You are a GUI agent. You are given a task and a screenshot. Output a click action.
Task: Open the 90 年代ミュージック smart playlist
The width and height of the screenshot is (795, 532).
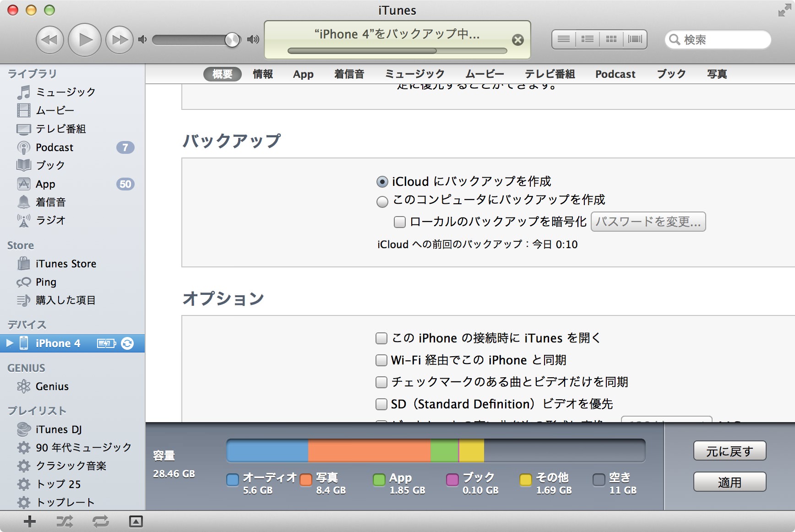[72, 447]
